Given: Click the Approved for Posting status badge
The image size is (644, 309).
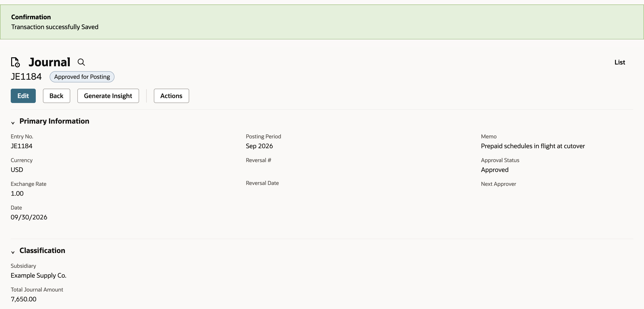Looking at the screenshot, I should click(82, 77).
